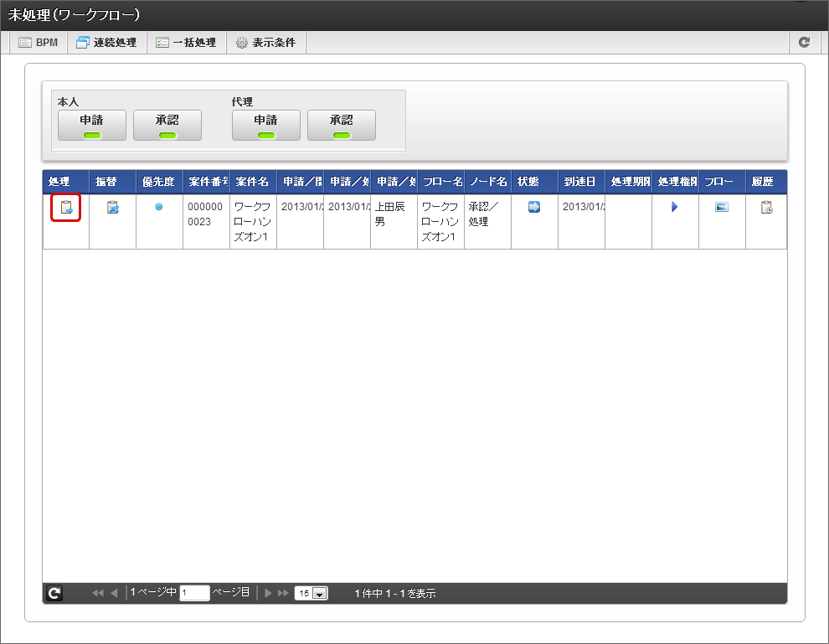829x644 pixels.
Task: Open the rows-per-page dropdown showing 15
Action: (311, 594)
